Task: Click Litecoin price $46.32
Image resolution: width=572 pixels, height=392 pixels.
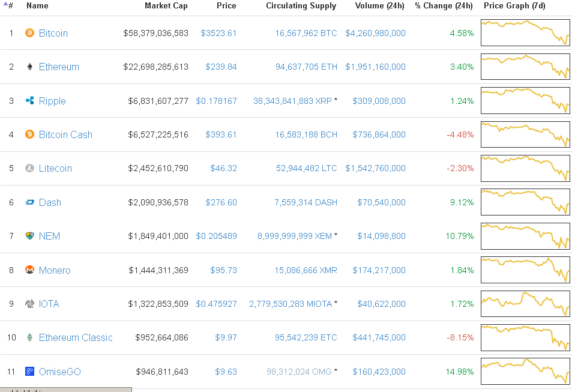Action: tap(223, 168)
